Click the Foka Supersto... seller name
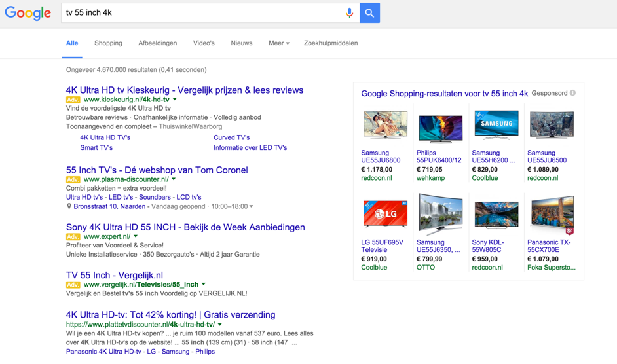Image resolution: width=617 pixels, height=364 pixels. (x=552, y=268)
